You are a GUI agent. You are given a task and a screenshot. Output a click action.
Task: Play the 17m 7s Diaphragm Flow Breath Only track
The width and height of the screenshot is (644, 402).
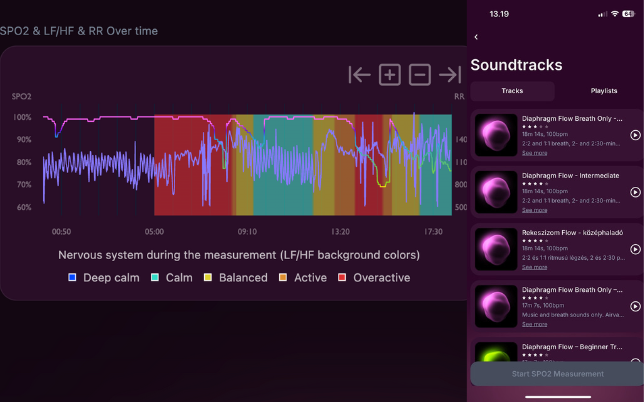click(x=635, y=306)
